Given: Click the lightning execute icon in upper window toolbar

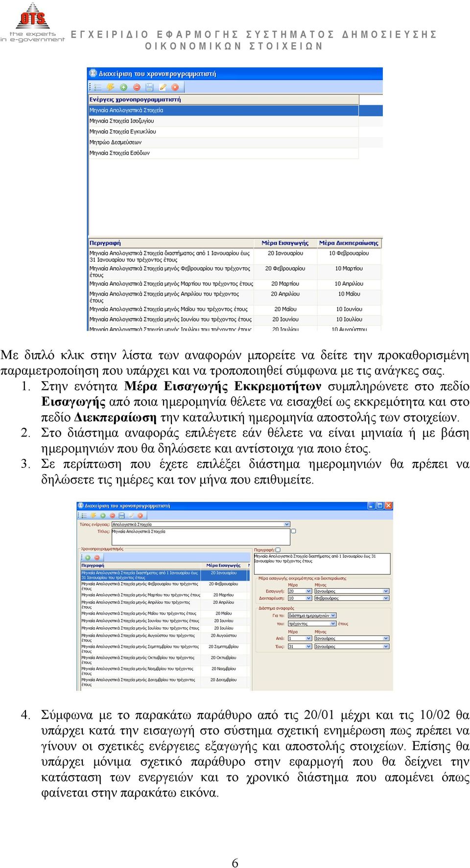Looking at the screenshot, I should (111, 87).
